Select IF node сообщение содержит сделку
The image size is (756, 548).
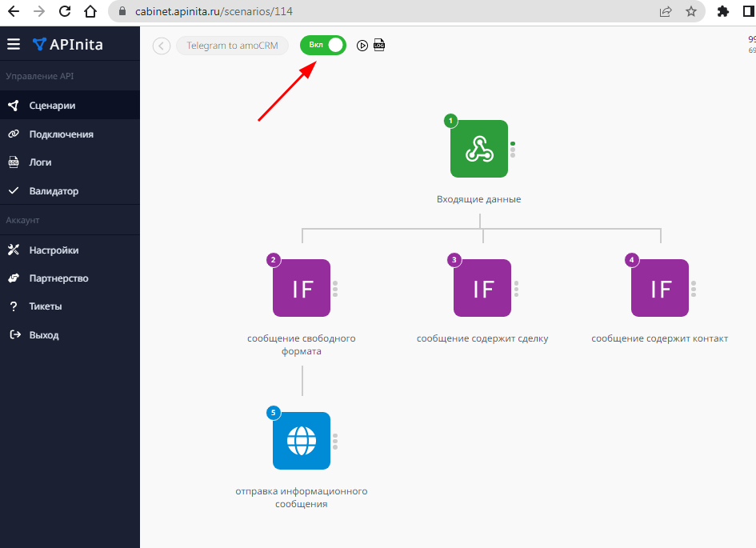482,288
